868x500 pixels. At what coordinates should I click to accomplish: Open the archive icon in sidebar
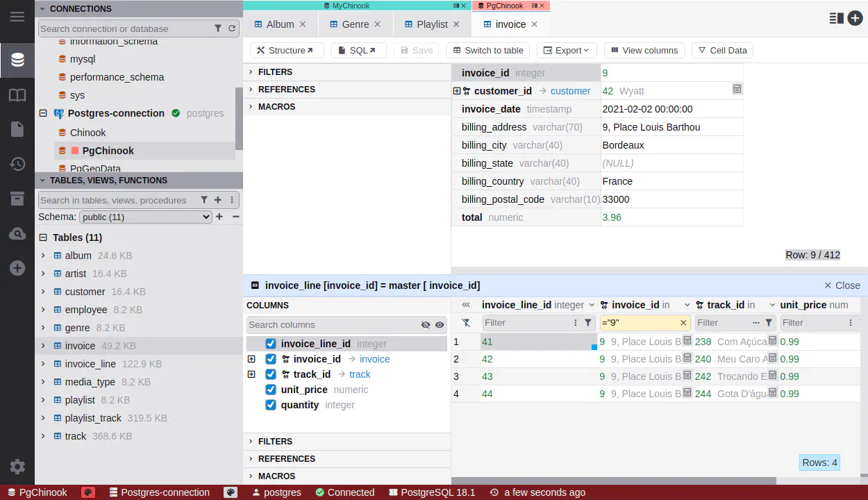(17, 199)
